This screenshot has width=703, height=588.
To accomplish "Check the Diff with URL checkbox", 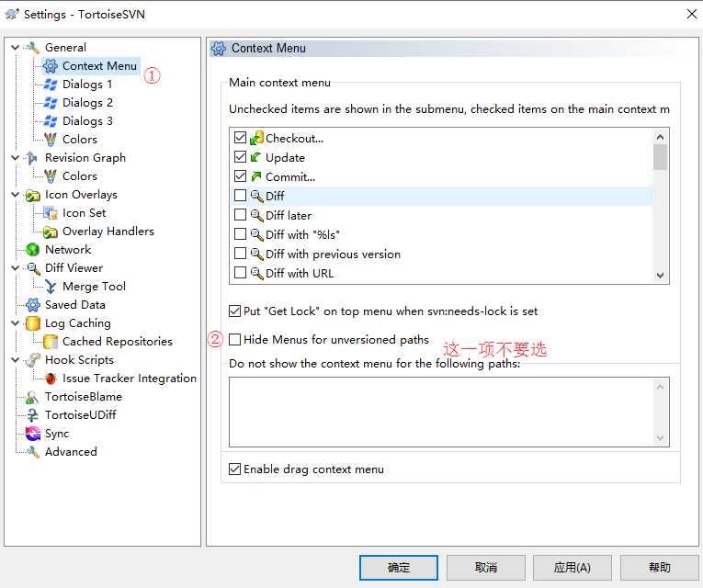I will coord(241,273).
